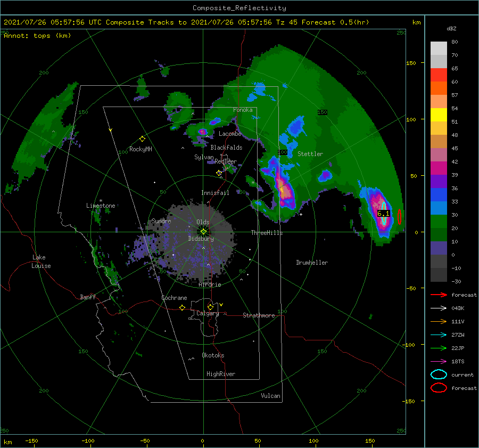This screenshot has width=479, height=448.
Task: Click the ThreeHills city label
Action: pyautogui.click(x=267, y=233)
